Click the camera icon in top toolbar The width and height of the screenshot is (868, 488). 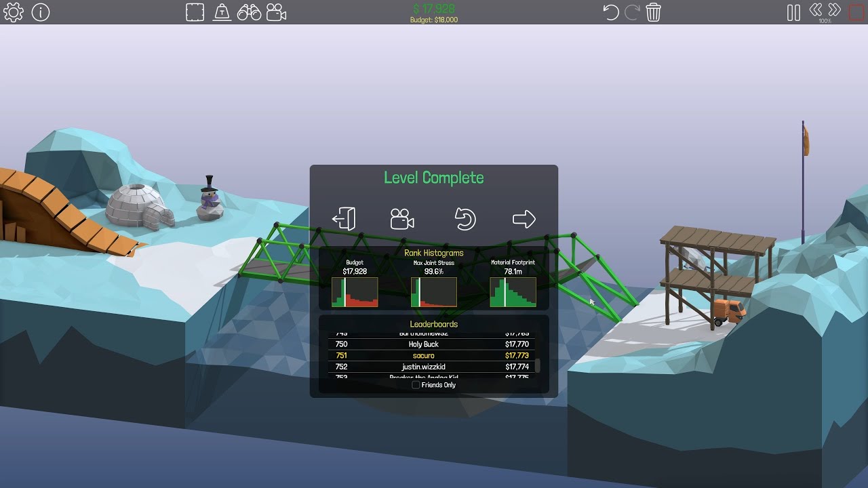click(276, 12)
